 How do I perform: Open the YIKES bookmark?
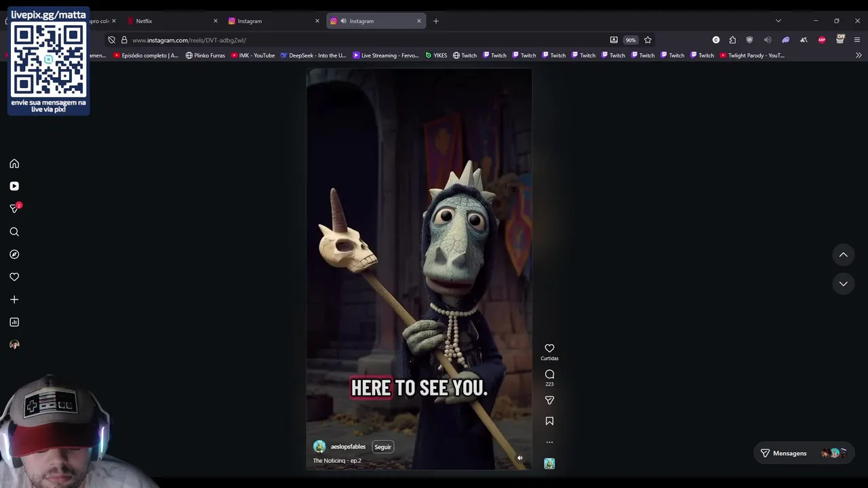point(436,56)
